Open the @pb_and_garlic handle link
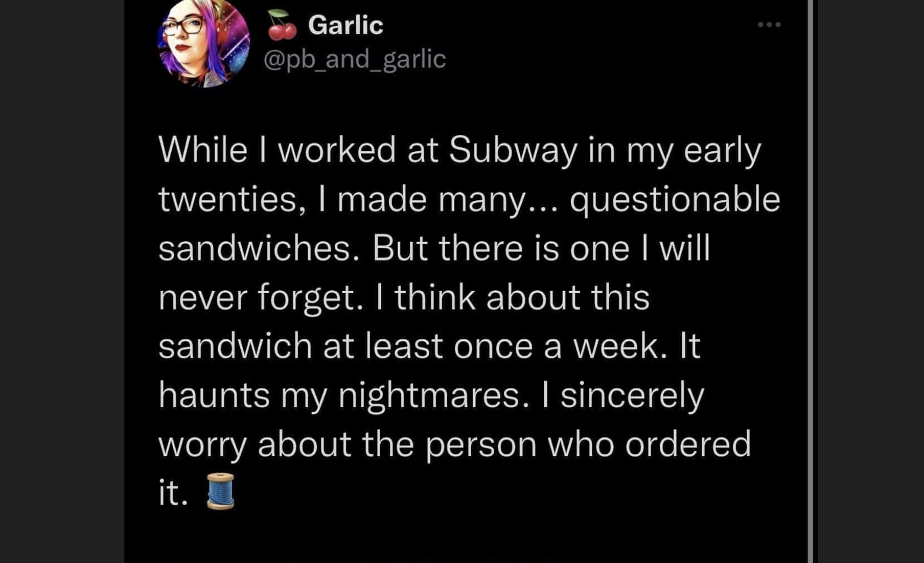Image resolution: width=924 pixels, height=563 pixels. [x=355, y=59]
